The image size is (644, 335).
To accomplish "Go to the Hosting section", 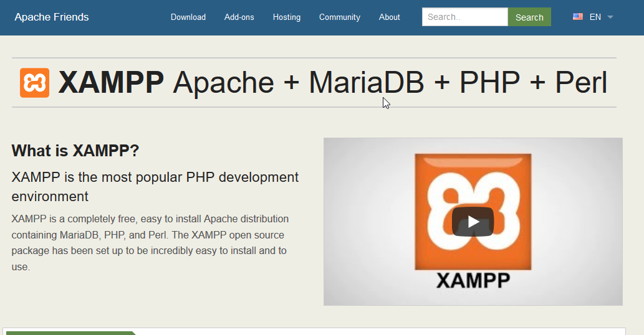I will coord(287,17).
